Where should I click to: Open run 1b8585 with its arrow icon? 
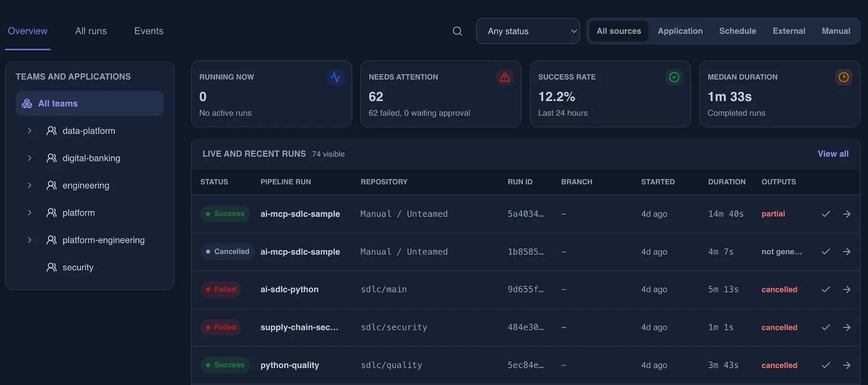pos(847,252)
